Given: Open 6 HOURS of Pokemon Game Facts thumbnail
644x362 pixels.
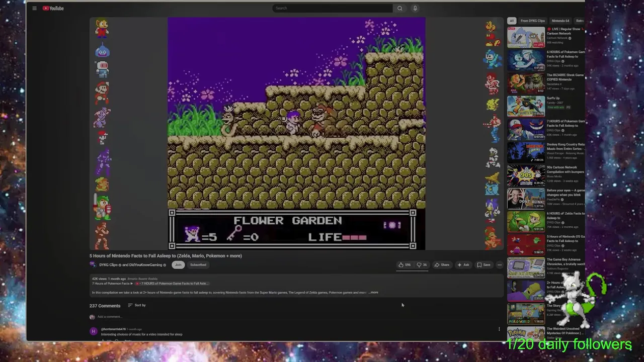Looking at the screenshot, I should (526, 60).
